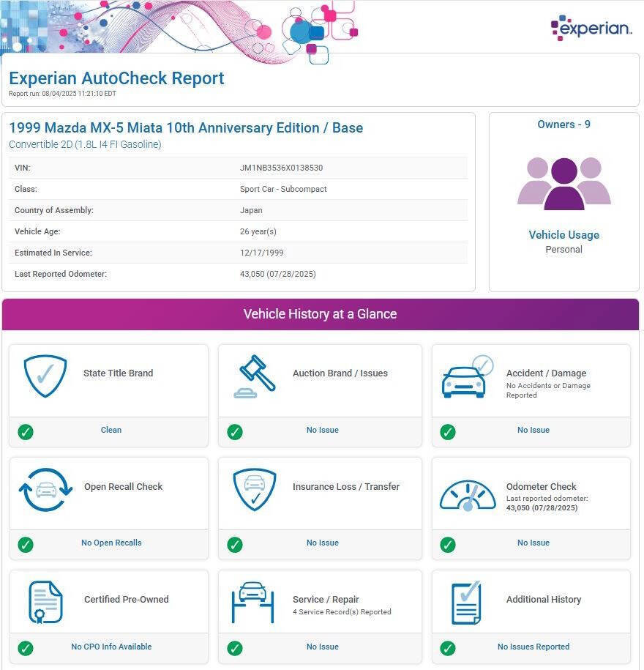The image size is (644, 670).
Task: Click the Insurance Loss shield car icon
Action: pos(254,489)
